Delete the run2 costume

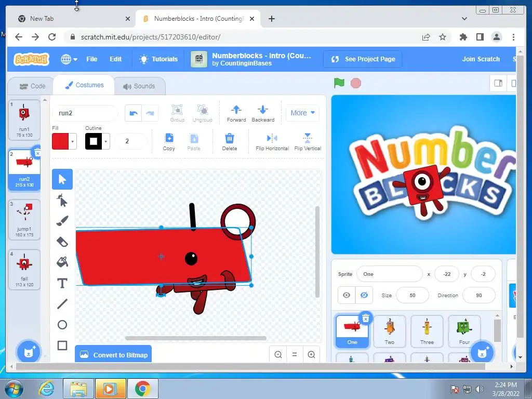(x=37, y=152)
